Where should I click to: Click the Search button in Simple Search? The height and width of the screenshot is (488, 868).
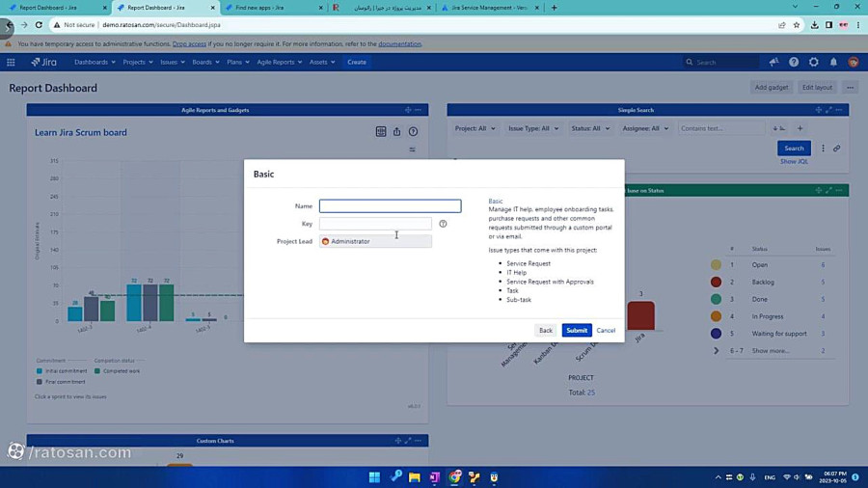(794, 149)
